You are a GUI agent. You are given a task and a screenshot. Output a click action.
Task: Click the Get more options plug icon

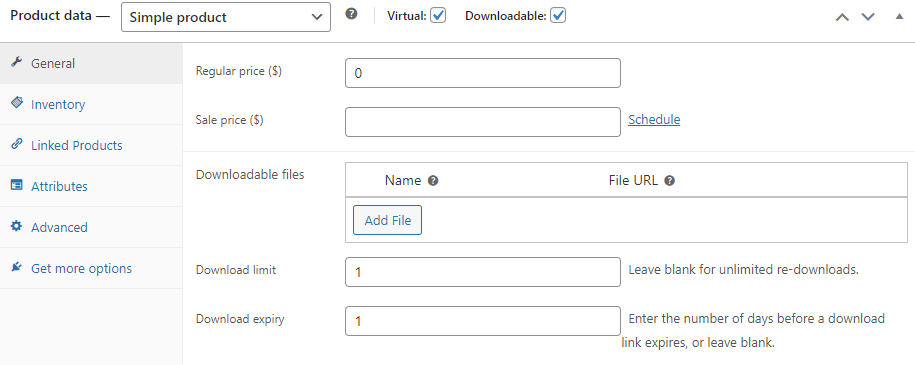coord(17,267)
